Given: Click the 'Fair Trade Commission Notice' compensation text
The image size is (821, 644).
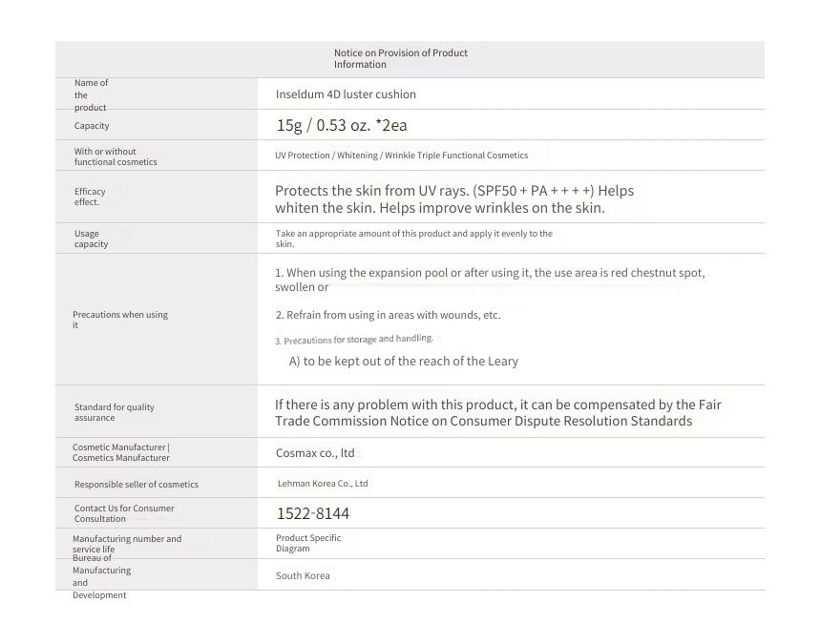Looking at the screenshot, I should (x=498, y=413).
